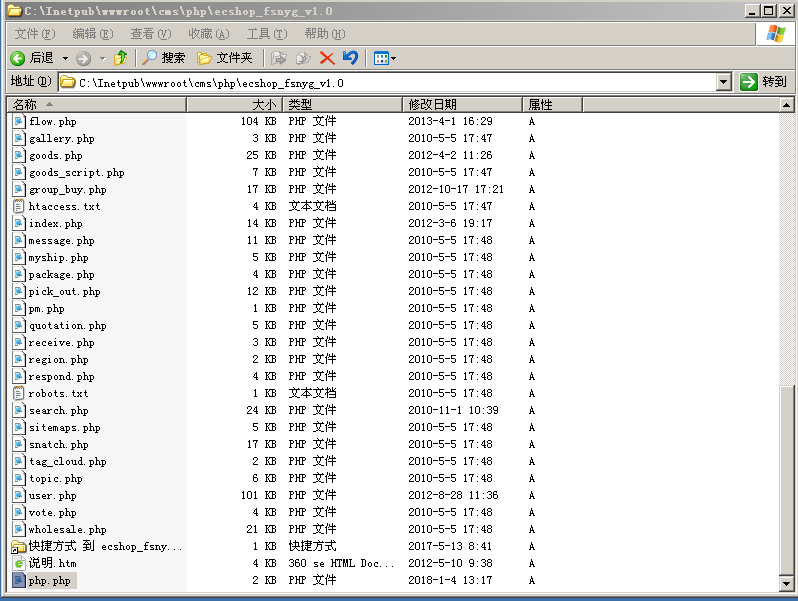Click the blue Undo arrow icon
This screenshot has height=601, width=798.
click(x=350, y=58)
